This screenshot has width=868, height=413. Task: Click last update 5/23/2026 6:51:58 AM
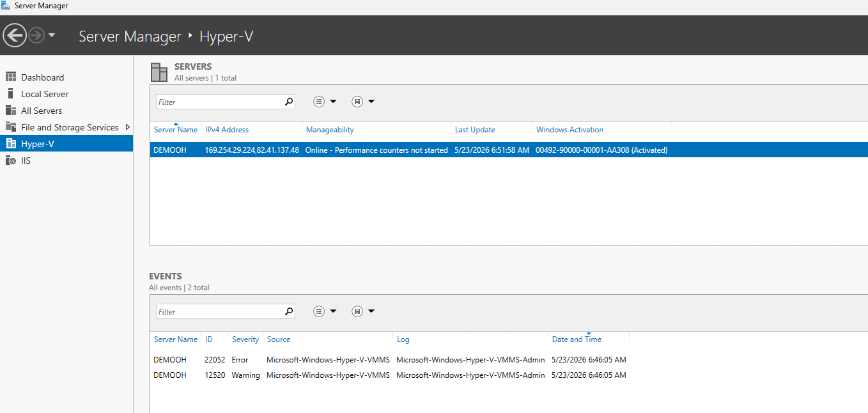coord(492,150)
